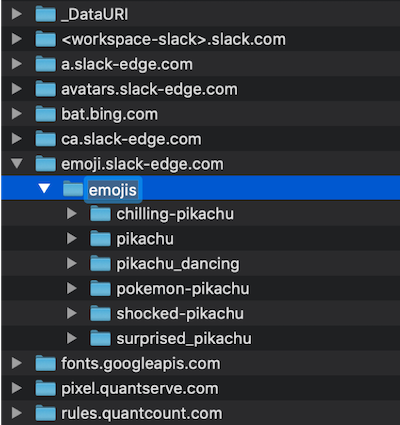Click the bat.bing.com folder icon
The image size is (400, 425).
pyautogui.click(x=45, y=114)
